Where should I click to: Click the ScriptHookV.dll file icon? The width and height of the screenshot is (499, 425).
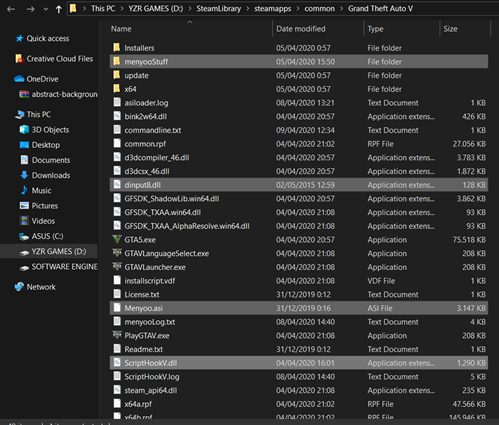pos(117,362)
